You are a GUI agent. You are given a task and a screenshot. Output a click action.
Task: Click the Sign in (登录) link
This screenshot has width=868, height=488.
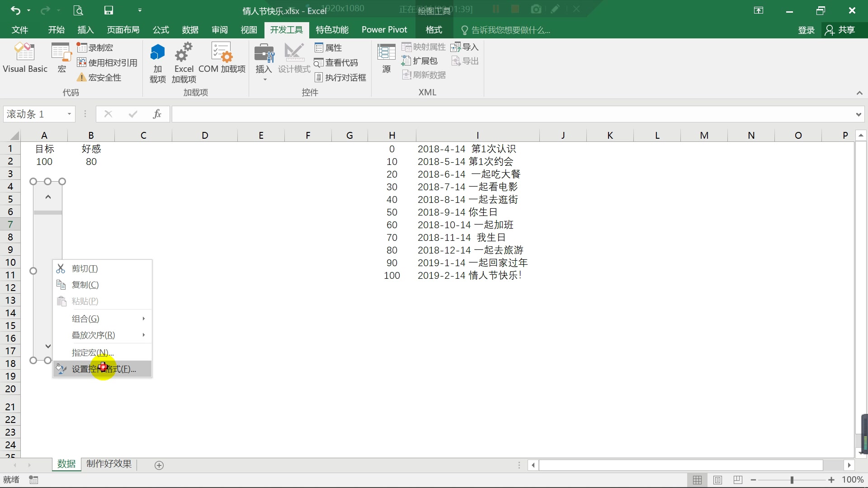(806, 30)
